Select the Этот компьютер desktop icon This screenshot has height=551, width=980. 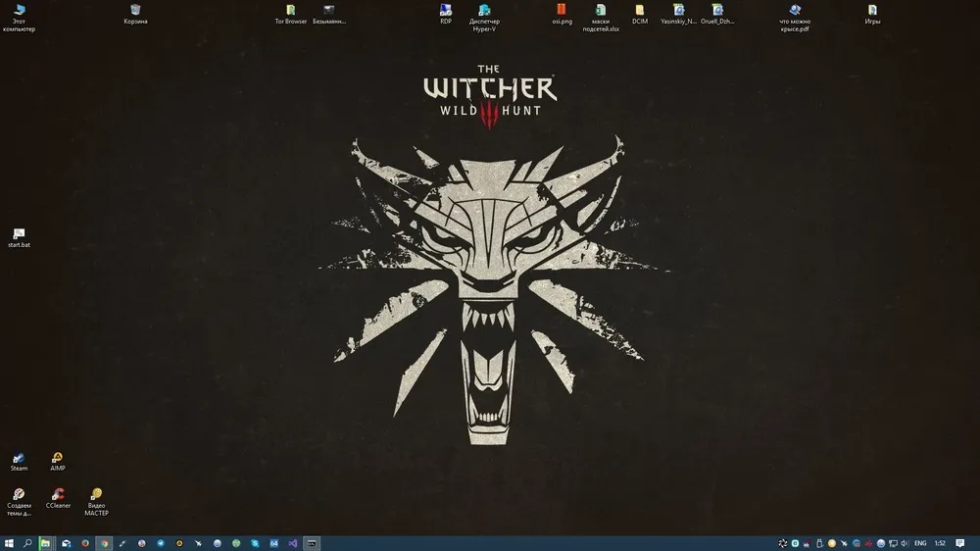(19, 17)
